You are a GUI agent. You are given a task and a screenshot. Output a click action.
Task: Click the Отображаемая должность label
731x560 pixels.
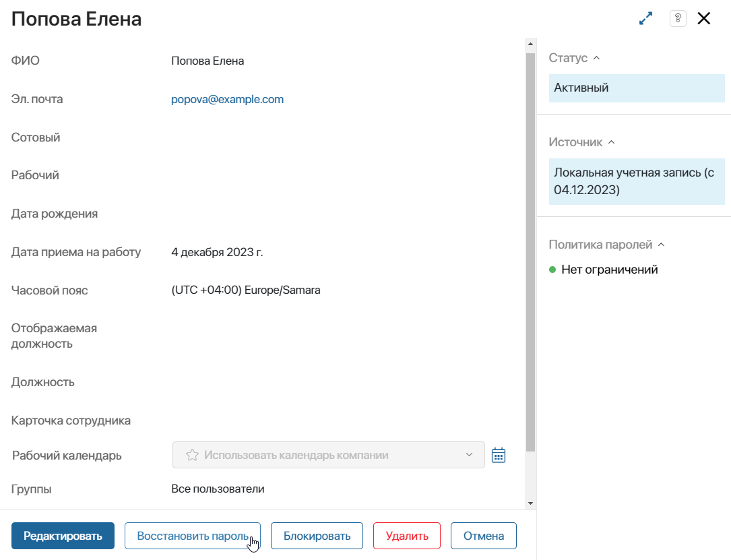coord(54,336)
